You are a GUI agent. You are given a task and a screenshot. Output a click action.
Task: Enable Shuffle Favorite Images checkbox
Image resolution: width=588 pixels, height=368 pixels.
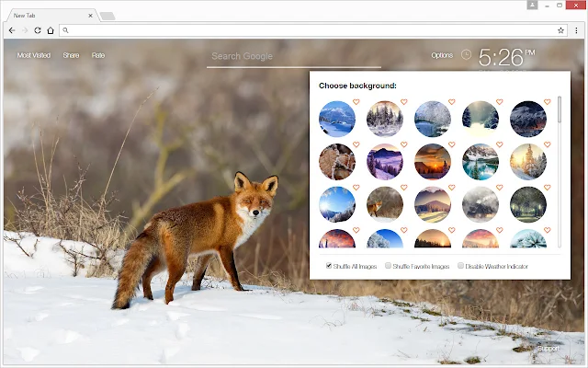[388, 266]
